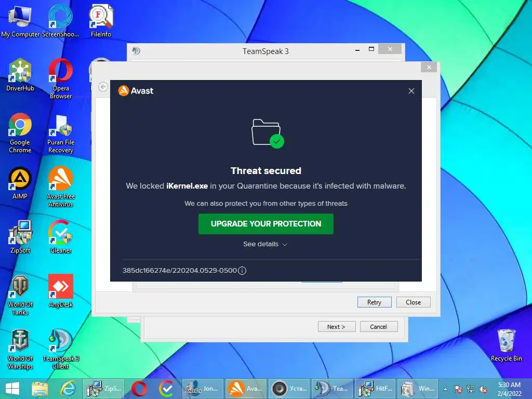Screen dimensions: 532x399
Task: Switch to ZipS... taskbar item
Action: pos(103,389)
